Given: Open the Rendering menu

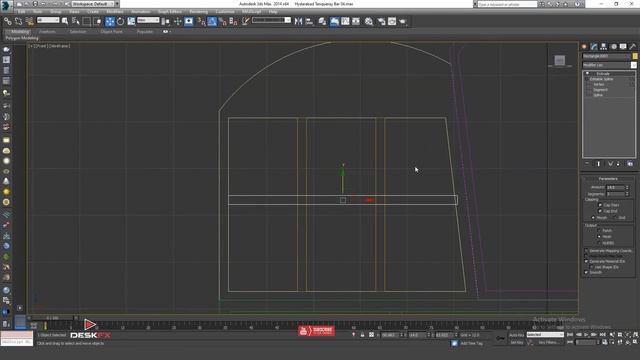Looking at the screenshot, I should (x=198, y=12).
